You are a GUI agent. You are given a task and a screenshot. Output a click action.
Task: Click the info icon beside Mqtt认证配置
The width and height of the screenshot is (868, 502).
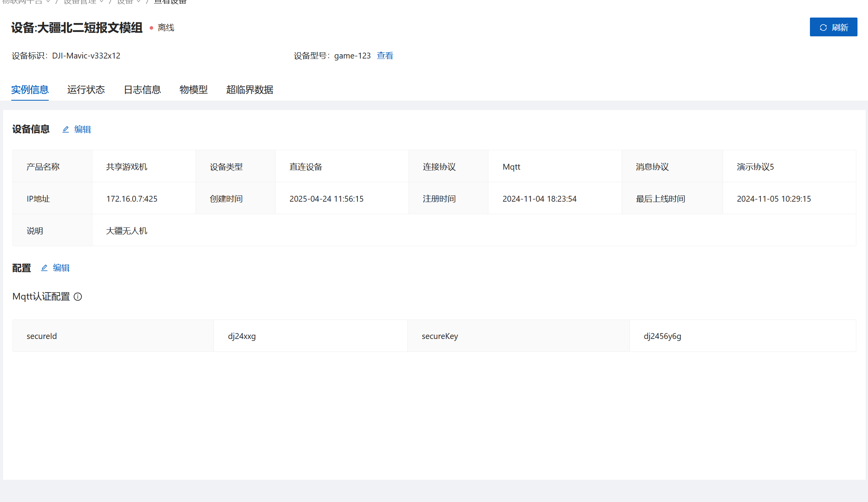tap(78, 297)
